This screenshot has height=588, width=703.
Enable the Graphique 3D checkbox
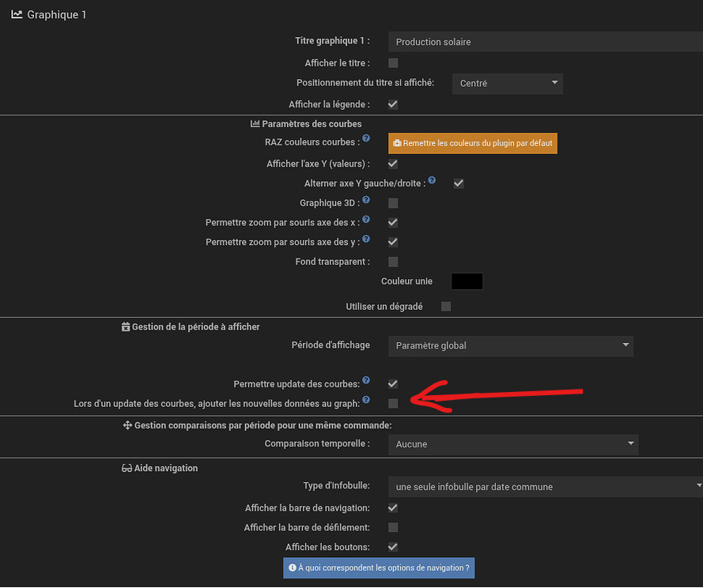[x=393, y=203]
